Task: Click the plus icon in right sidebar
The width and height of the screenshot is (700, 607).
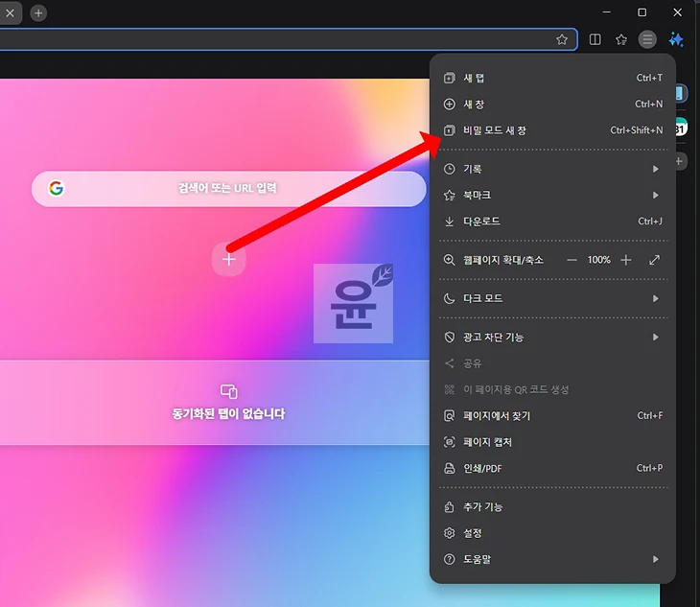Action: coord(679,161)
